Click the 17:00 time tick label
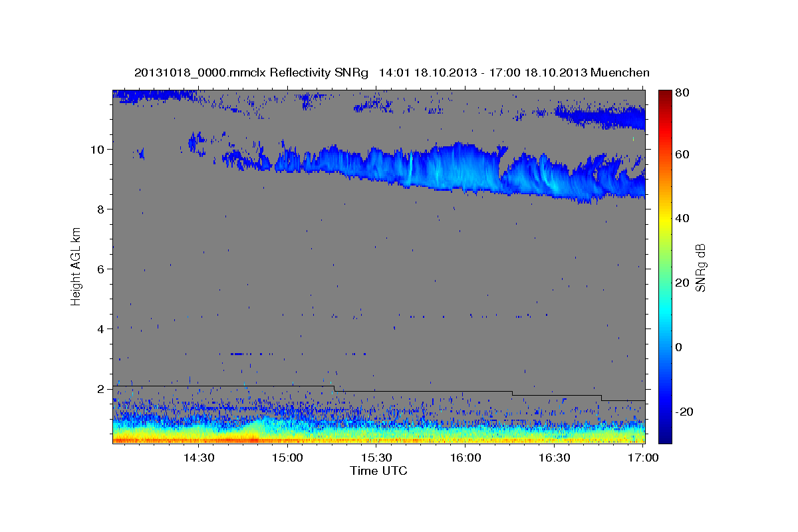798x532 pixels. point(643,458)
